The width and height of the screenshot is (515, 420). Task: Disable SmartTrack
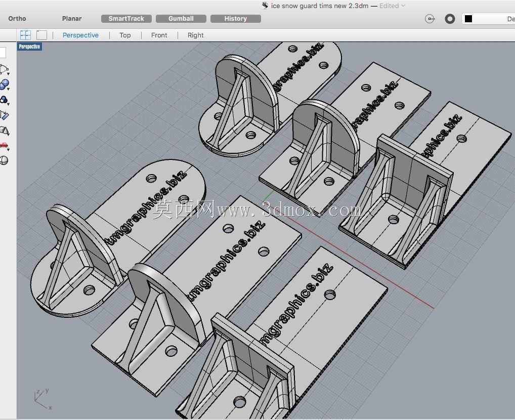tap(126, 19)
